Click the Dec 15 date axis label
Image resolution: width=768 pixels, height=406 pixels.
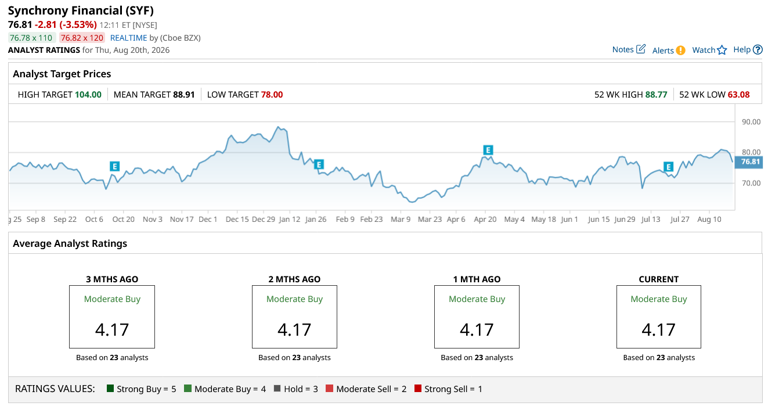tap(237, 219)
